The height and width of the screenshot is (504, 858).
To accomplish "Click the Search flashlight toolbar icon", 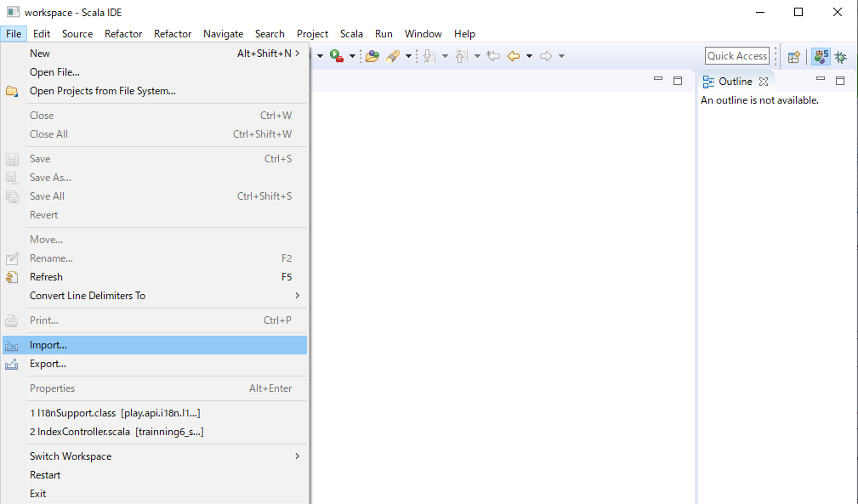I will (393, 56).
